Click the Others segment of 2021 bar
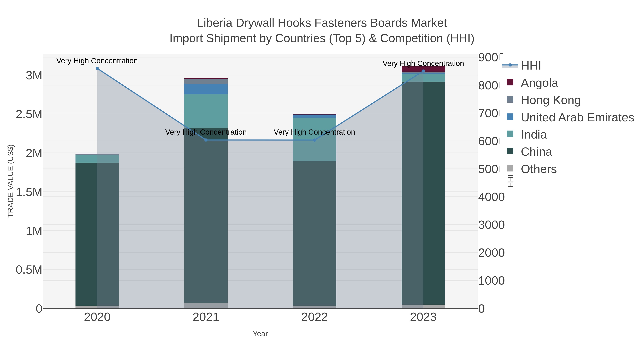 [206, 306]
